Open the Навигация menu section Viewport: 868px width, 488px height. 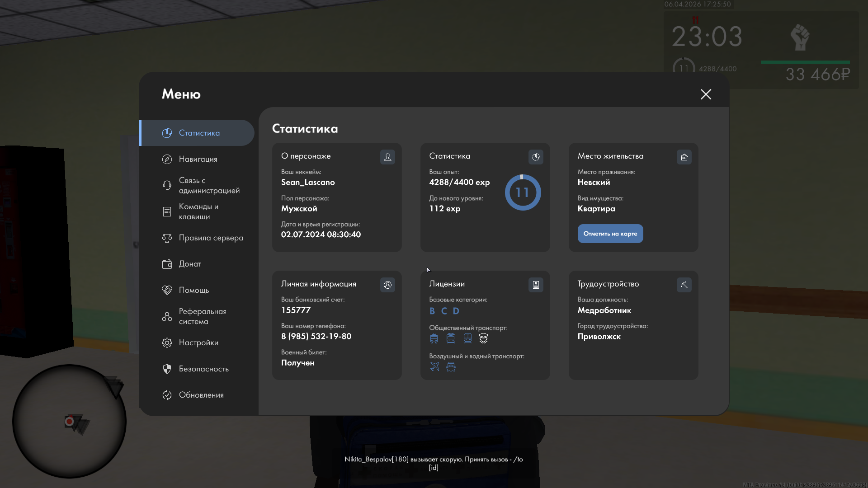click(198, 159)
